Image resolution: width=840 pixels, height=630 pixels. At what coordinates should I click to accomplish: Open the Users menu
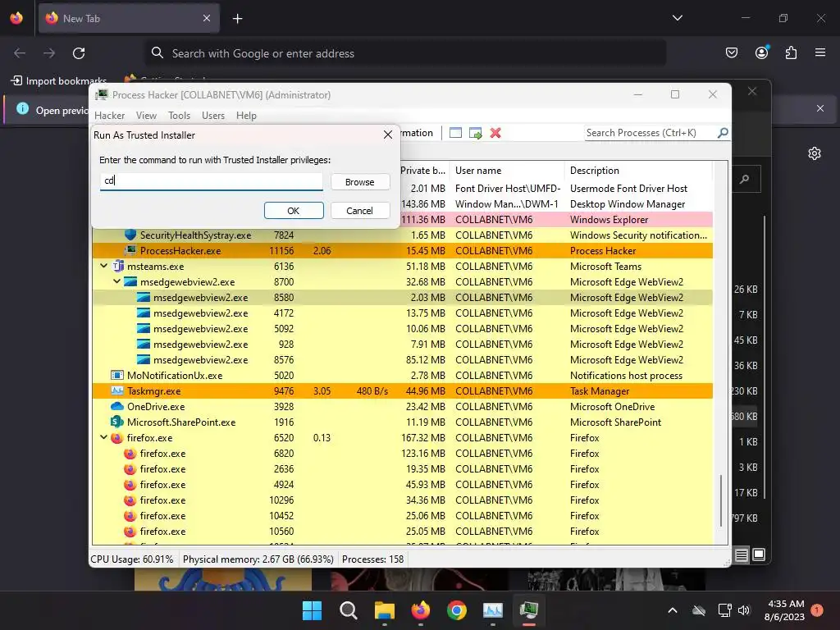[x=213, y=115]
